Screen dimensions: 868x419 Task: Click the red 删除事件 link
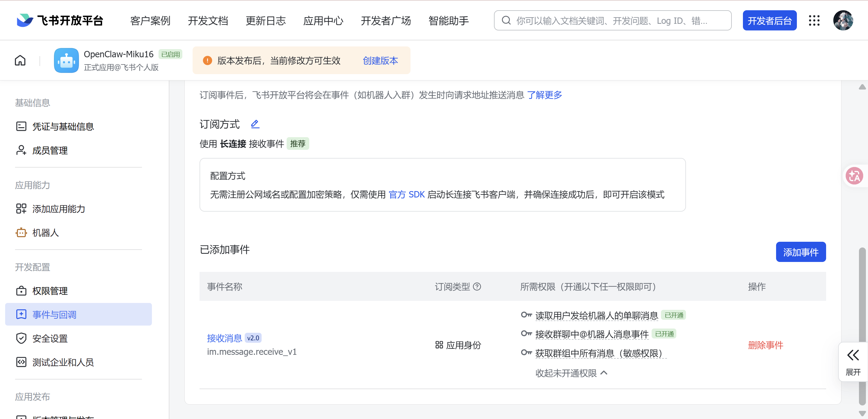point(766,345)
